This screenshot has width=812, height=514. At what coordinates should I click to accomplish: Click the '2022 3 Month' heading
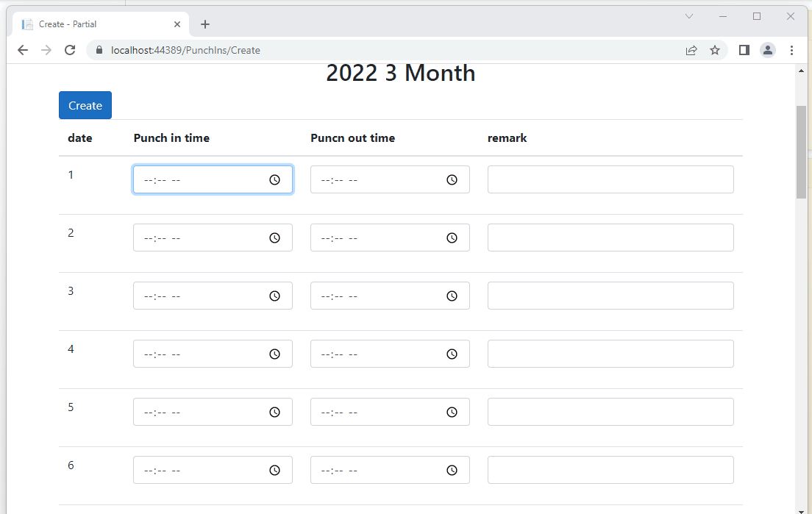(x=401, y=73)
